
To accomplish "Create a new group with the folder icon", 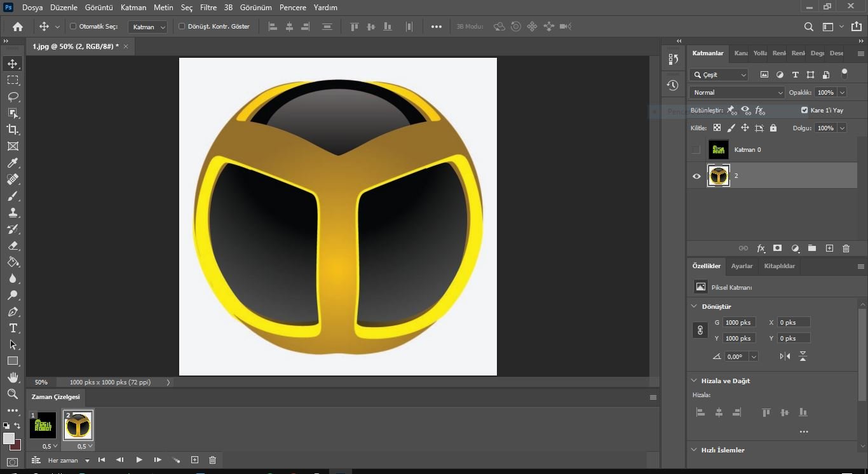I will (x=812, y=248).
